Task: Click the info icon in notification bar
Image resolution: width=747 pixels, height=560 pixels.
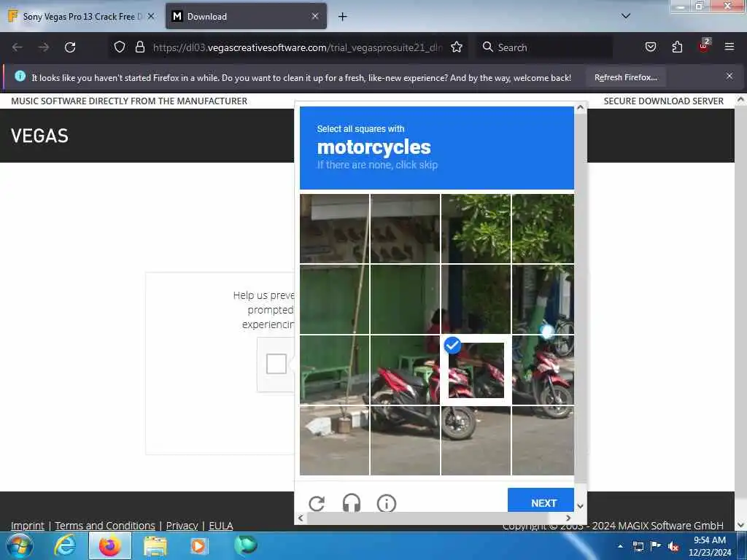Action: click(20, 76)
